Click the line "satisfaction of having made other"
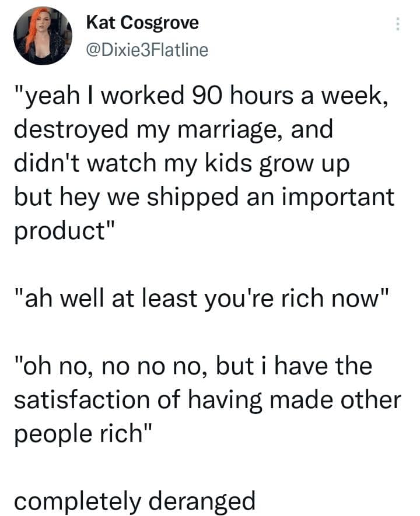420x516 pixels. [207, 399]
